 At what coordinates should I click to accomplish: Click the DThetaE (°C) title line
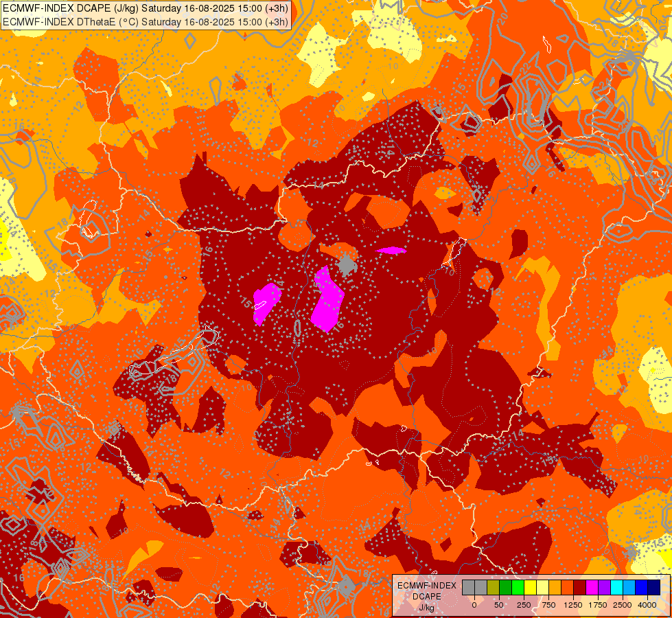pos(146,21)
